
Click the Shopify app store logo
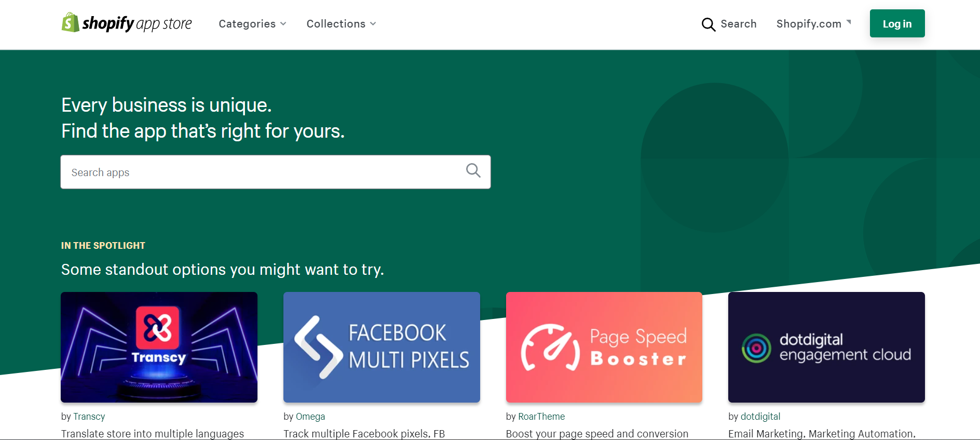coord(127,23)
